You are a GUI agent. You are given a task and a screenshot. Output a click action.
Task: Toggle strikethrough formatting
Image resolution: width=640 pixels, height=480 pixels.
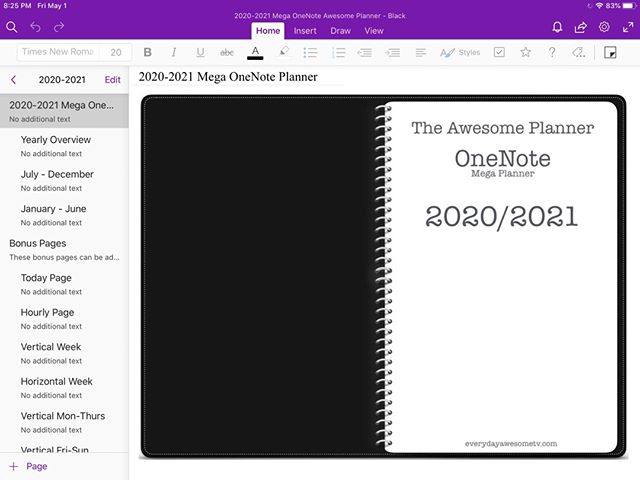227,52
